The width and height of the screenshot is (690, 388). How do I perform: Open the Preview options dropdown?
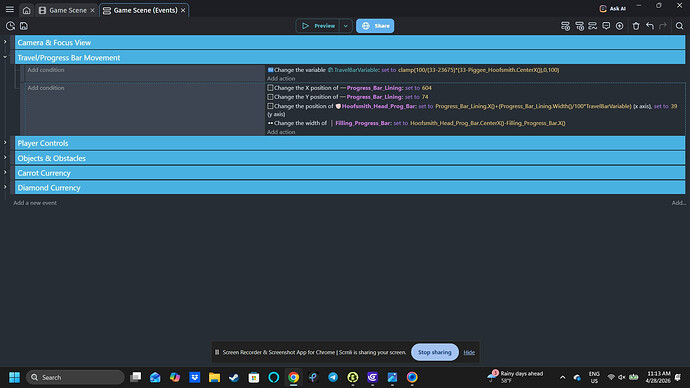pyautogui.click(x=346, y=26)
